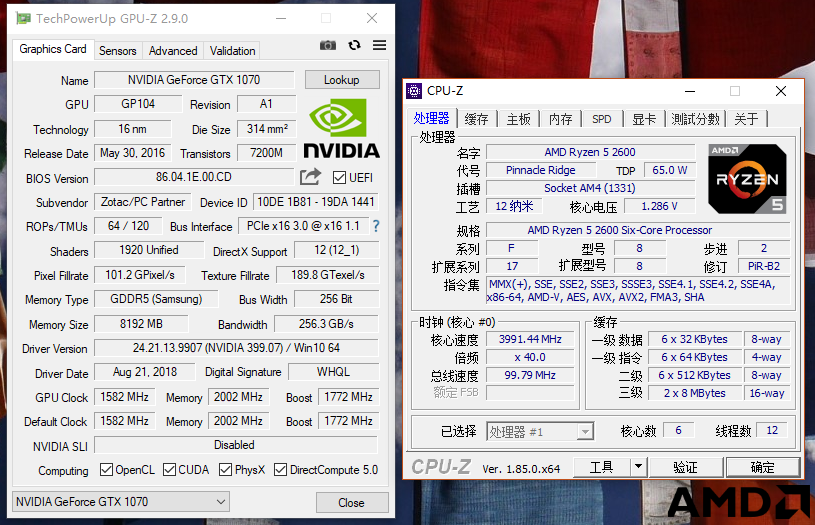
Task: Click the Device ID value field
Action: click(316, 202)
